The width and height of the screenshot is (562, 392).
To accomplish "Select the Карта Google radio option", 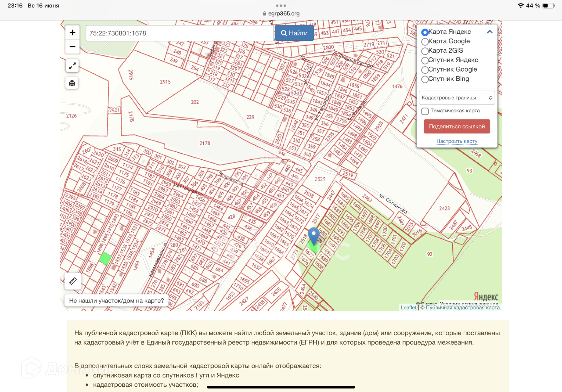I will 425,41.
